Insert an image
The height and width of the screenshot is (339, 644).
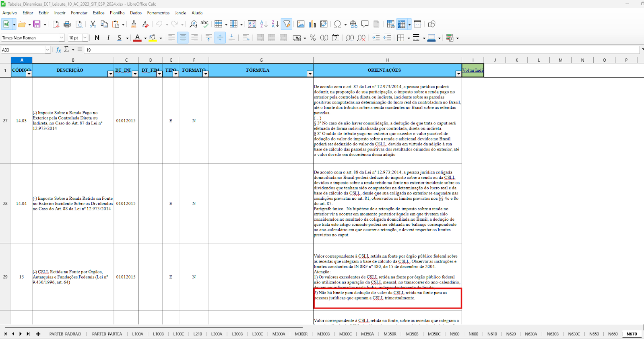[x=301, y=24]
